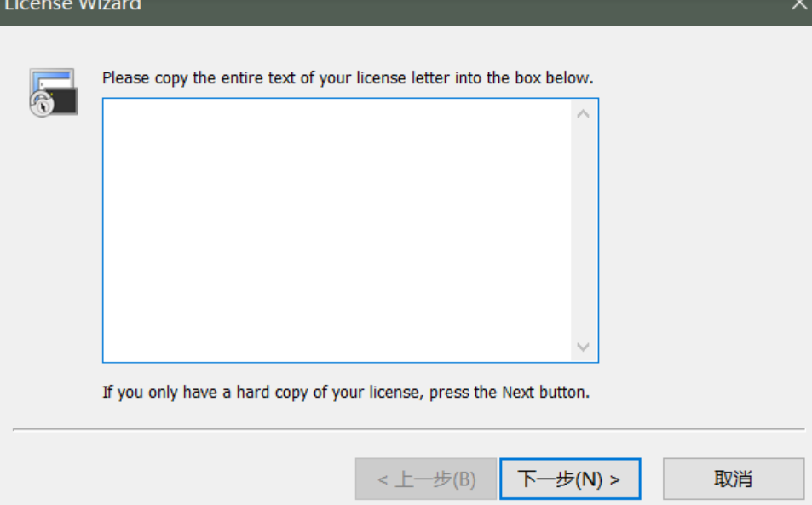This screenshot has height=505, width=812.
Task: Click the License Wizard lock icon
Action: point(53,92)
